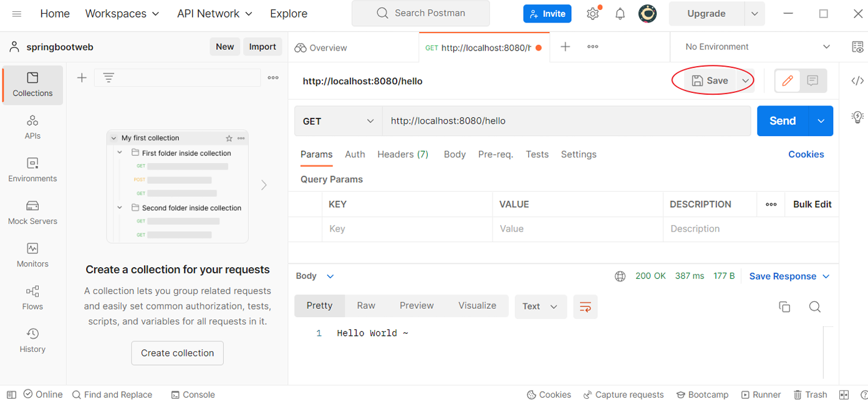This screenshot has width=868, height=415.
Task: Click the Send button
Action: (783, 121)
